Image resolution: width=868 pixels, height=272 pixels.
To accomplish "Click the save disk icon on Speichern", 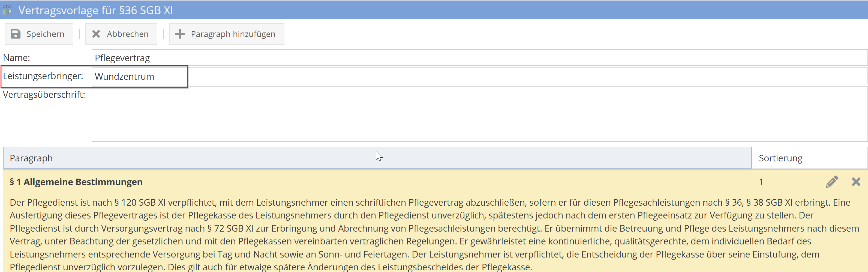I will (16, 34).
